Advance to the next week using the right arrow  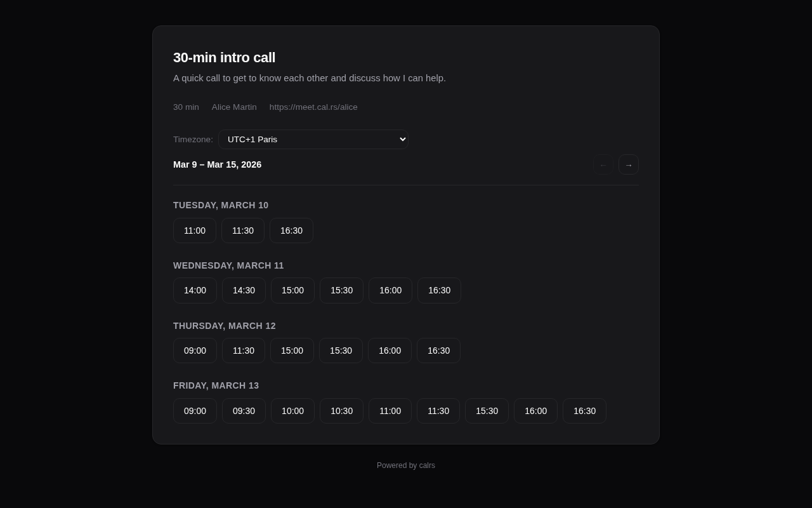tap(628, 164)
